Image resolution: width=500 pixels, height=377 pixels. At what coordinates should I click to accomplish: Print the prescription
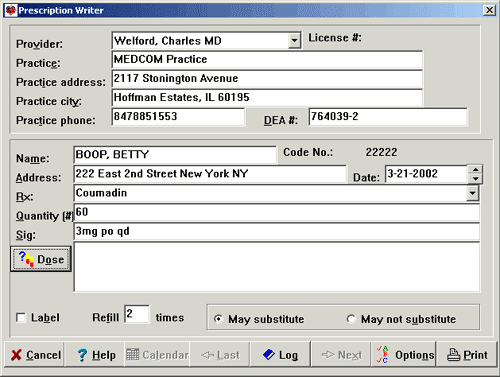(467, 355)
